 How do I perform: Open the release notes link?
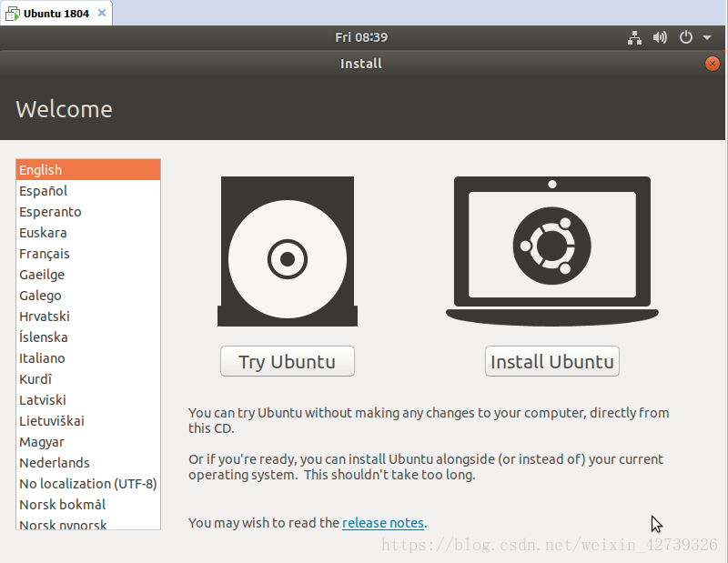pyautogui.click(x=383, y=523)
